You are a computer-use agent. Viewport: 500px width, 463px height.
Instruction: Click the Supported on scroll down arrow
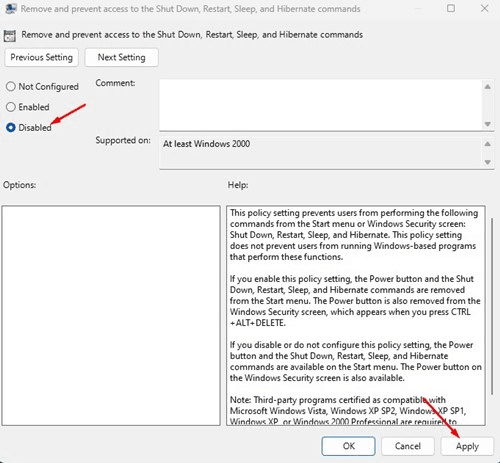487,162
